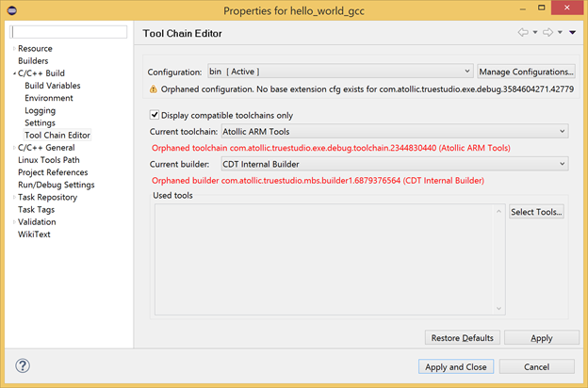
Task: Click the forward navigation arrow icon
Action: [547, 33]
